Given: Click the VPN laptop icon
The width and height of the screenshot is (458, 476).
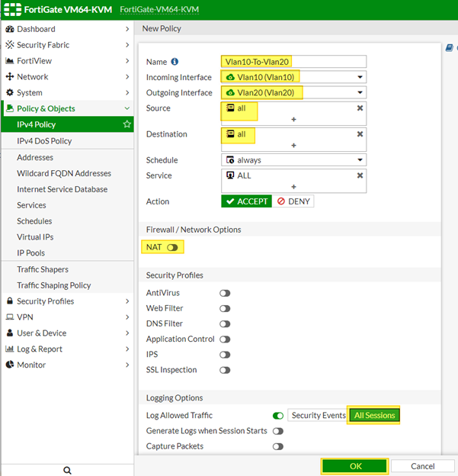Looking at the screenshot, I should (x=10, y=317).
